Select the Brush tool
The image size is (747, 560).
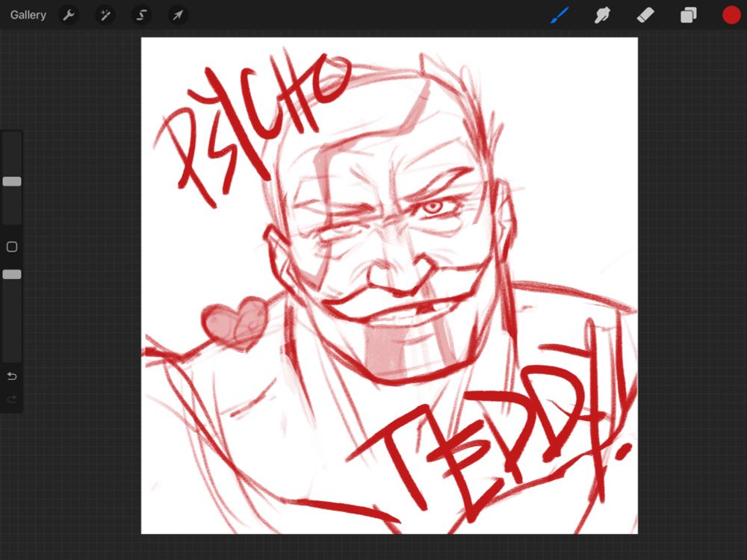[x=560, y=15]
